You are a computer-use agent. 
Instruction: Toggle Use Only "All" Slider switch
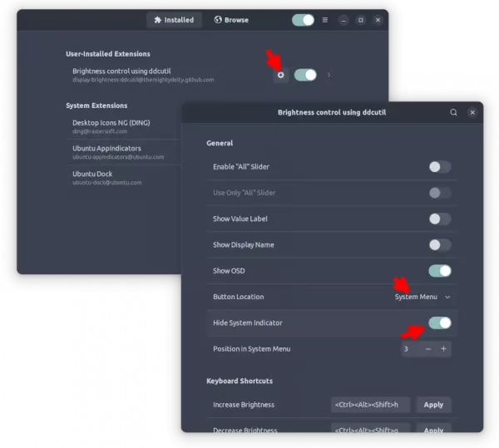(440, 193)
